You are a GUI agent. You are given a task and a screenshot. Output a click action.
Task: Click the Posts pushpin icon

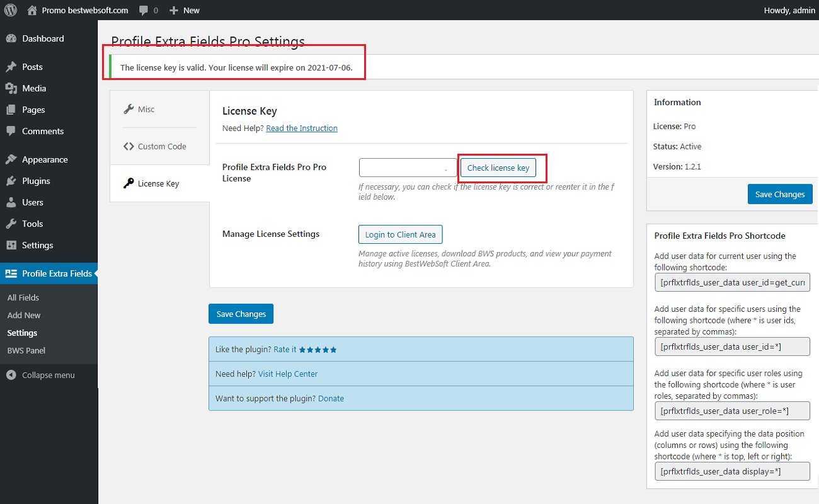[x=11, y=67]
